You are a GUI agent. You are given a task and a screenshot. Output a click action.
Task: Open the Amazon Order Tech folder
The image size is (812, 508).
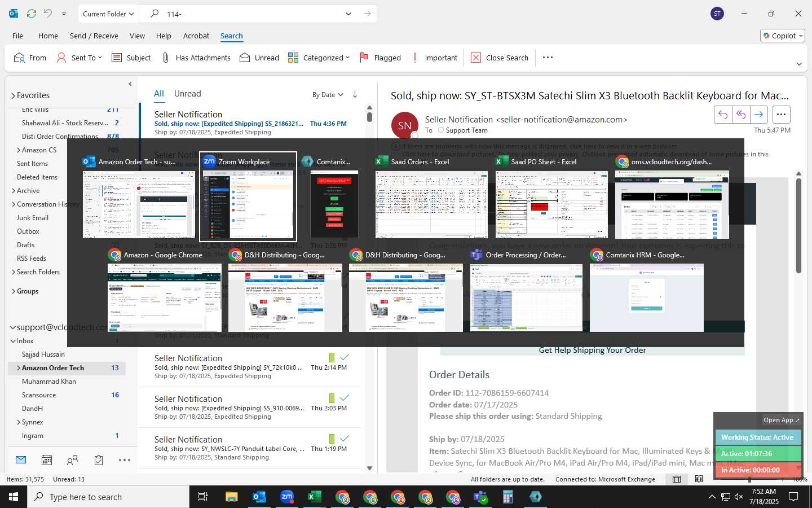(53, 368)
